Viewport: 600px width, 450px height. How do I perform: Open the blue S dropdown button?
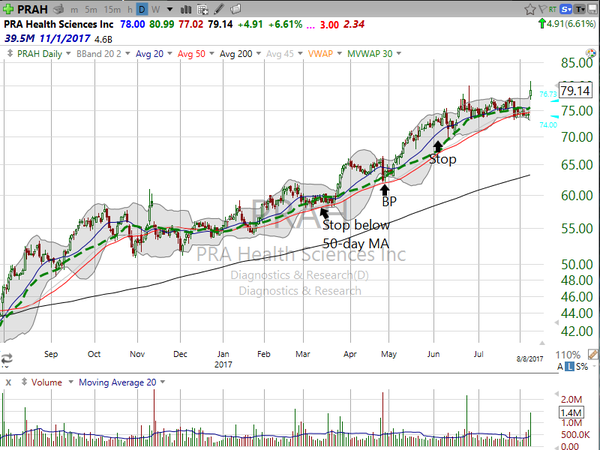[x=566, y=9]
